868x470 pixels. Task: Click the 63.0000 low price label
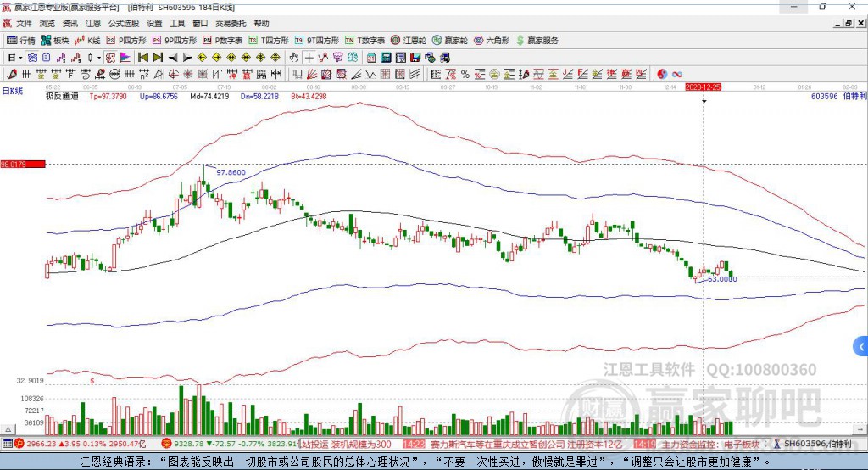click(722, 279)
